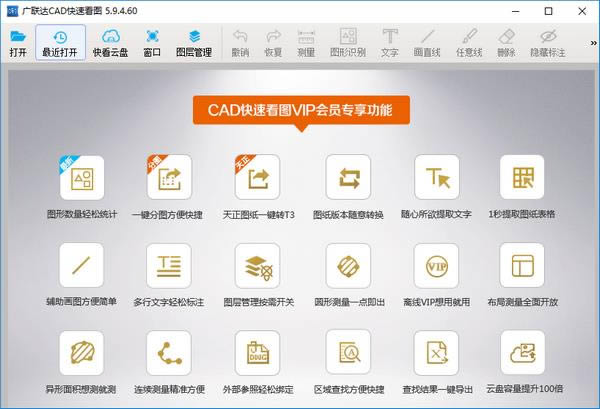Close the 广联达CAD快速看图 window
The width and height of the screenshot is (600, 409).
tap(582, 11)
